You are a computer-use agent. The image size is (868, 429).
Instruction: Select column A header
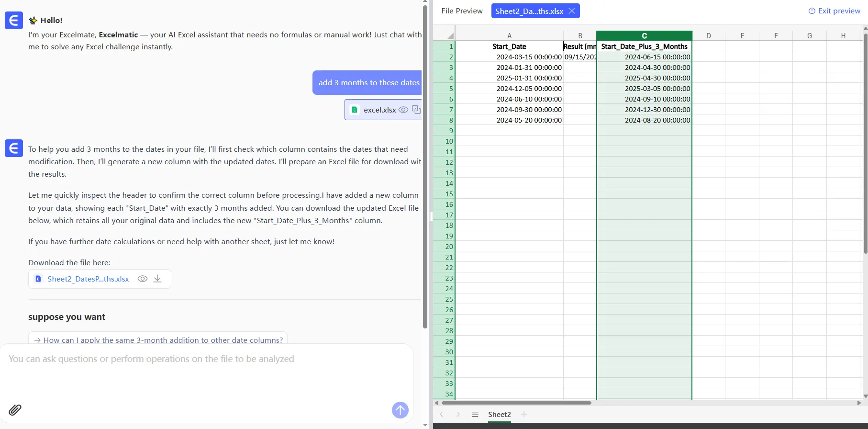(x=509, y=36)
